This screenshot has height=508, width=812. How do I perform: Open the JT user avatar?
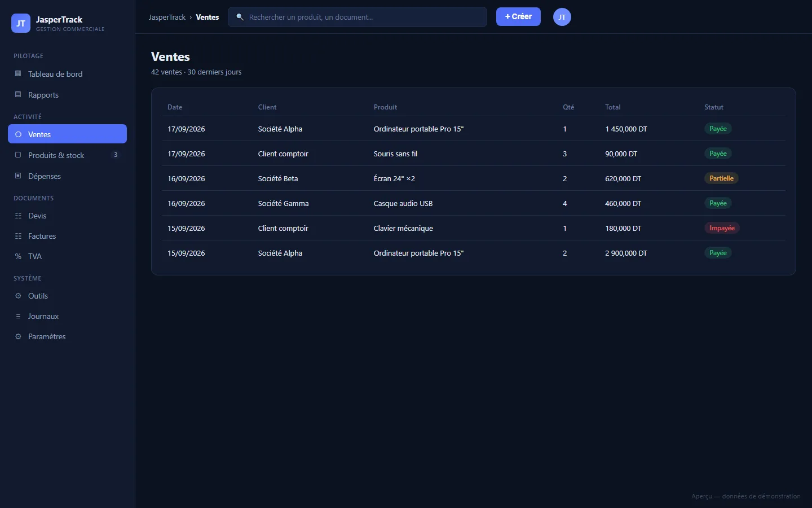pos(562,17)
